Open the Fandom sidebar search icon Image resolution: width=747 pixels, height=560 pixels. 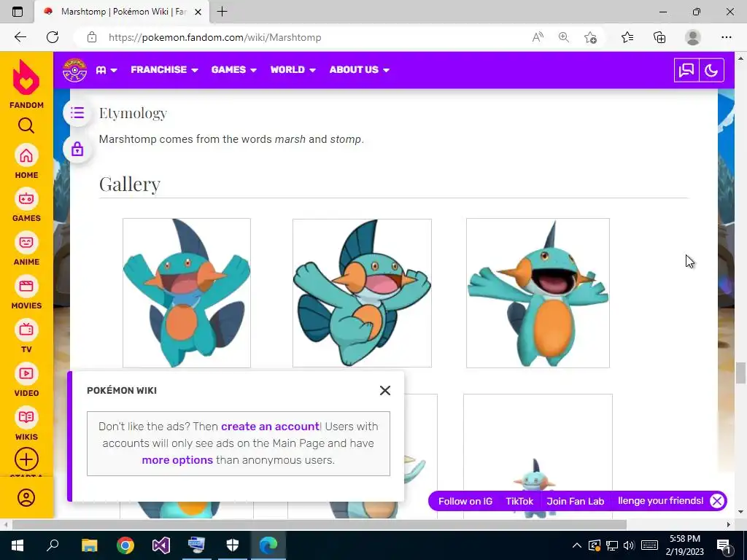(x=26, y=125)
